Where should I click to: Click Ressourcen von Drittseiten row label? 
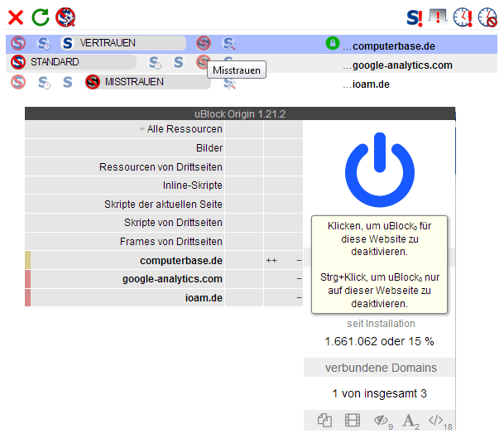tap(161, 167)
